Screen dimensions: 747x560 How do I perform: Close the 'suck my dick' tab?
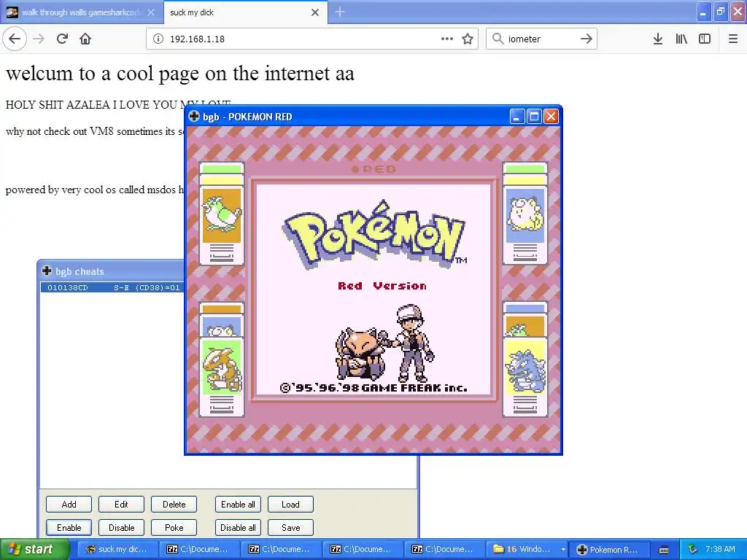click(315, 12)
